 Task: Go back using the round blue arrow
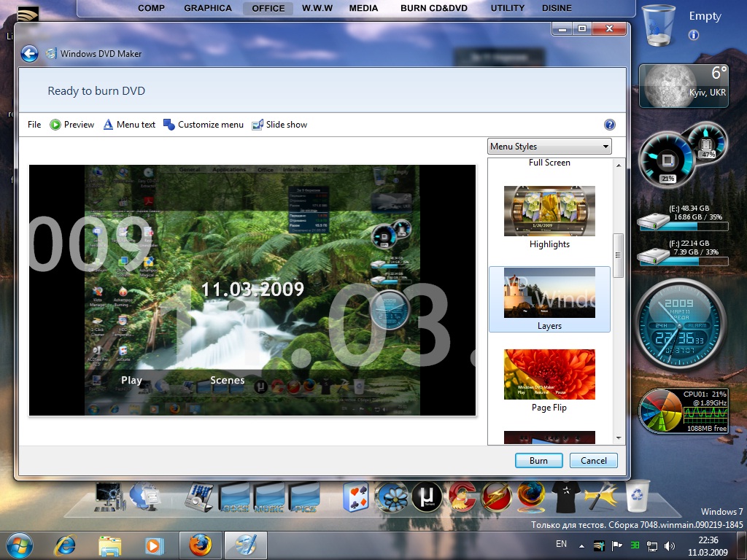coord(29,54)
